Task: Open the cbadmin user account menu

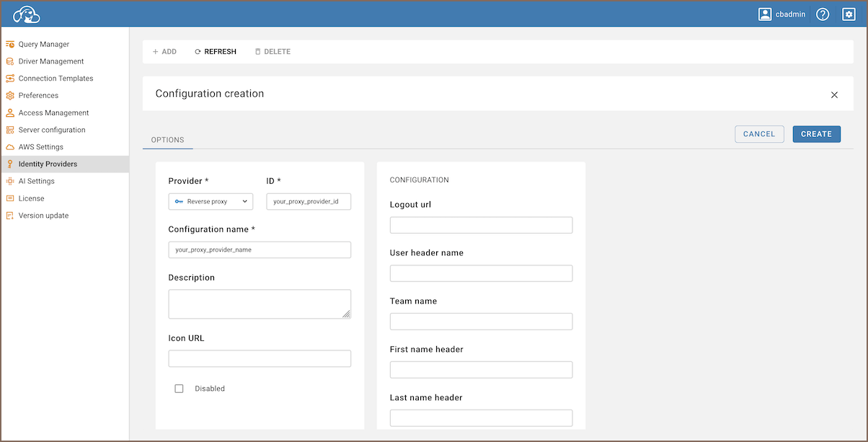Action: coord(781,14)
